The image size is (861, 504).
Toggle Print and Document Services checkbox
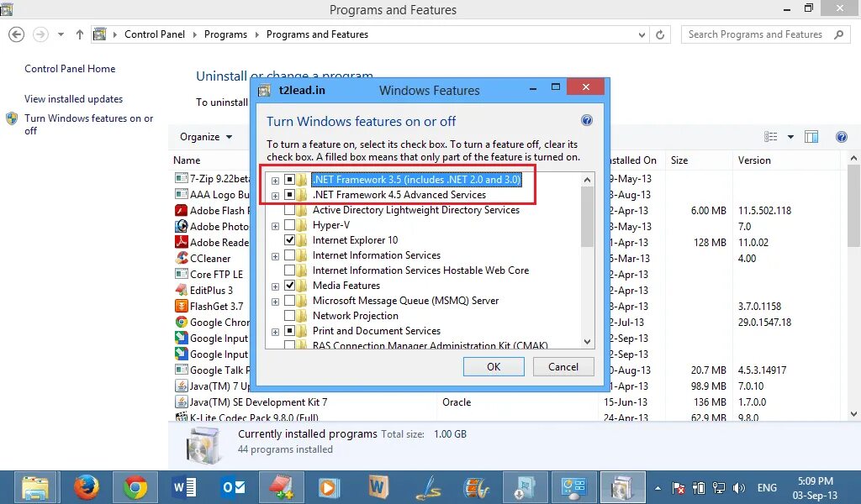coord(289,331)
